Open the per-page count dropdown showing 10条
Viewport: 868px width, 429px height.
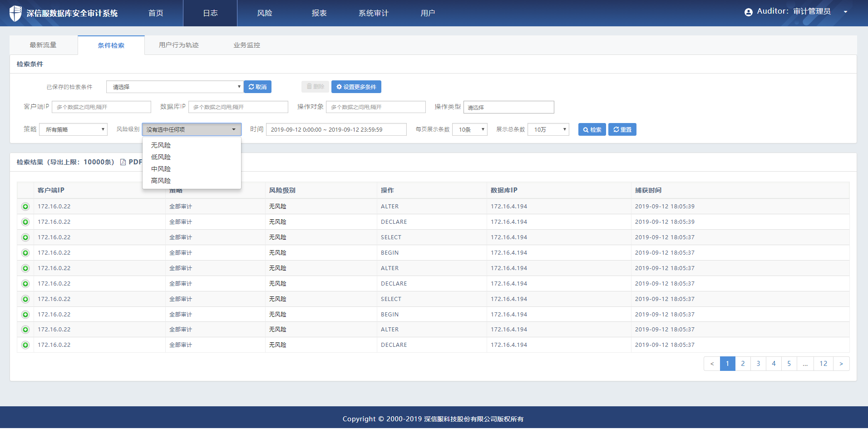tap(470, 130)
